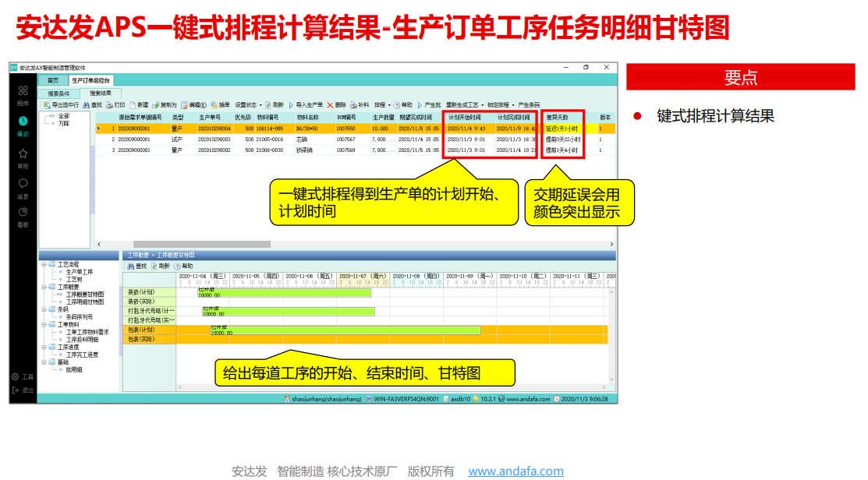The height and width of the screenshot is (480, 868).
Task: Select the 全部 tree node
Action: [x=64, y=116]
